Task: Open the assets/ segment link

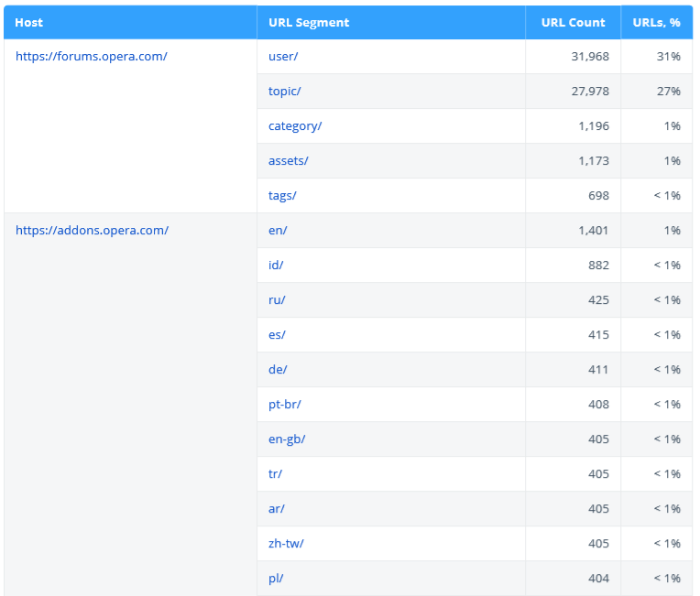Action: (x=288, y=161)
